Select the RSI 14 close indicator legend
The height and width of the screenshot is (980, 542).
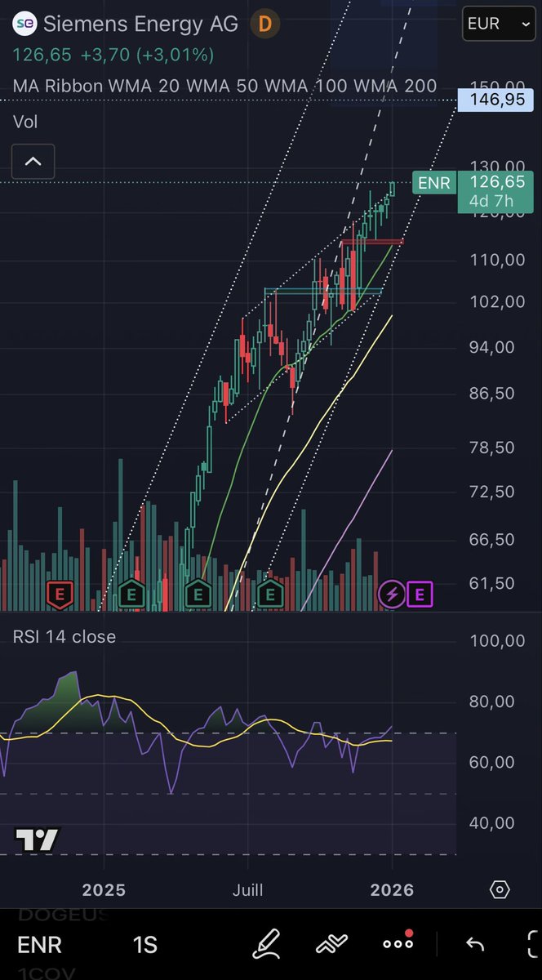tap(64, 636)
